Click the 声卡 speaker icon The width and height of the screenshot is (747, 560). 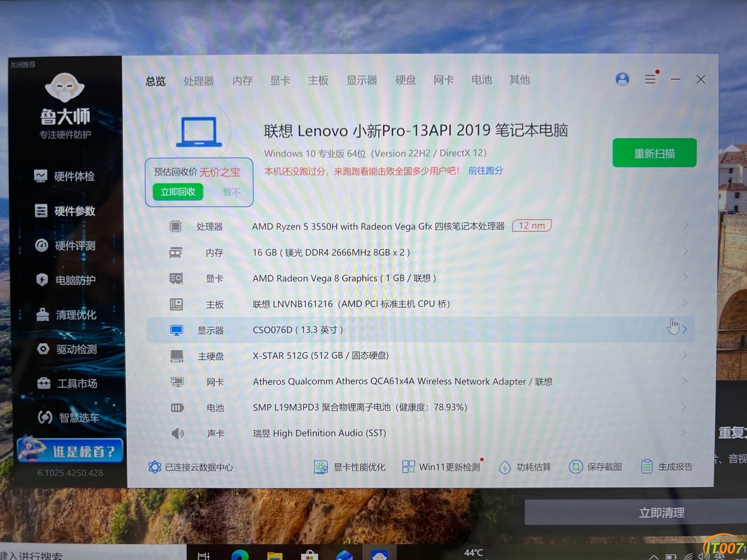178,433
